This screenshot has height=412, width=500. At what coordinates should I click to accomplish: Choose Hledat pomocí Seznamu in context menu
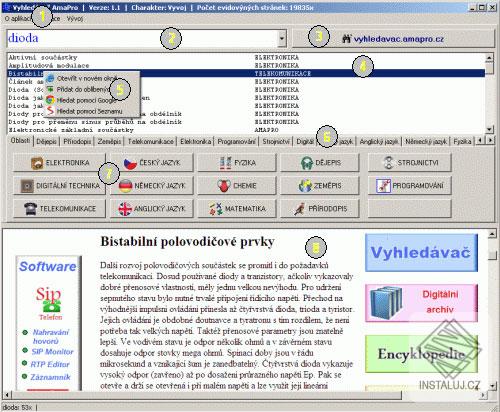(x=90, y=111)
